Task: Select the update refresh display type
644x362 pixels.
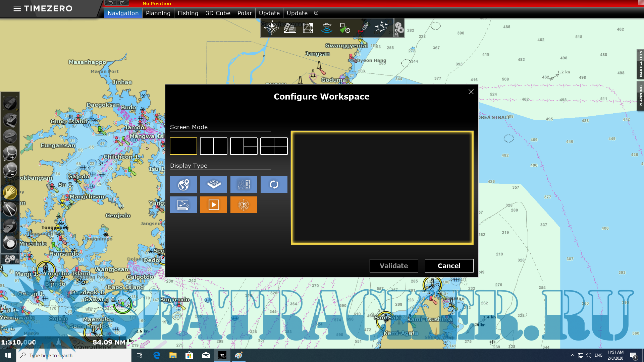Action: (x=274, y=185)
